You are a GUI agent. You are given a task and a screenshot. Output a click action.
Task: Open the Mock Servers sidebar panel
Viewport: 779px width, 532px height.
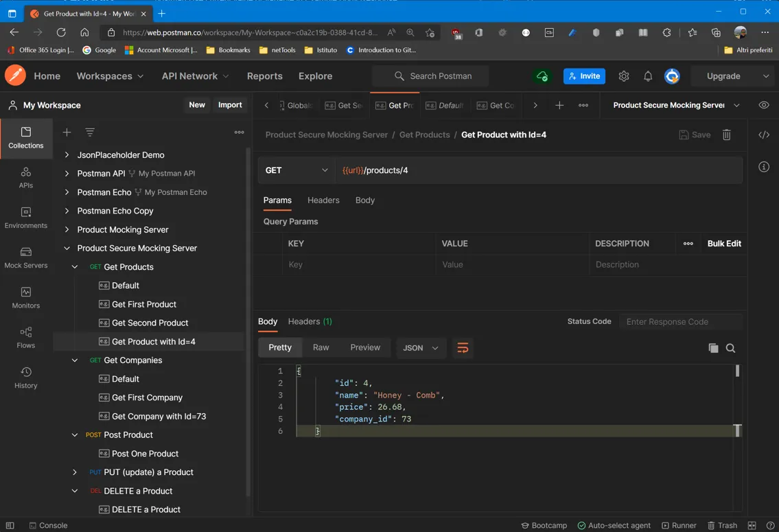click(x=26, y=258)
